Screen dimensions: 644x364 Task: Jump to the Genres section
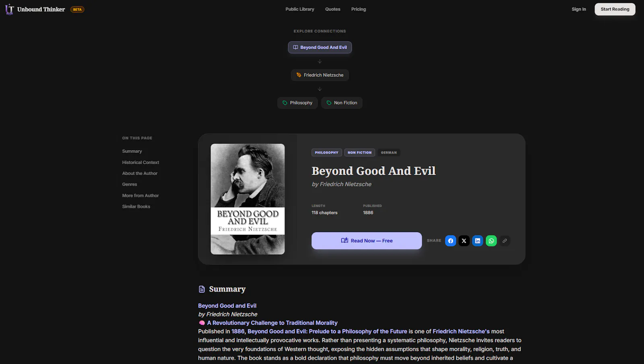click(x=130, y=184)
